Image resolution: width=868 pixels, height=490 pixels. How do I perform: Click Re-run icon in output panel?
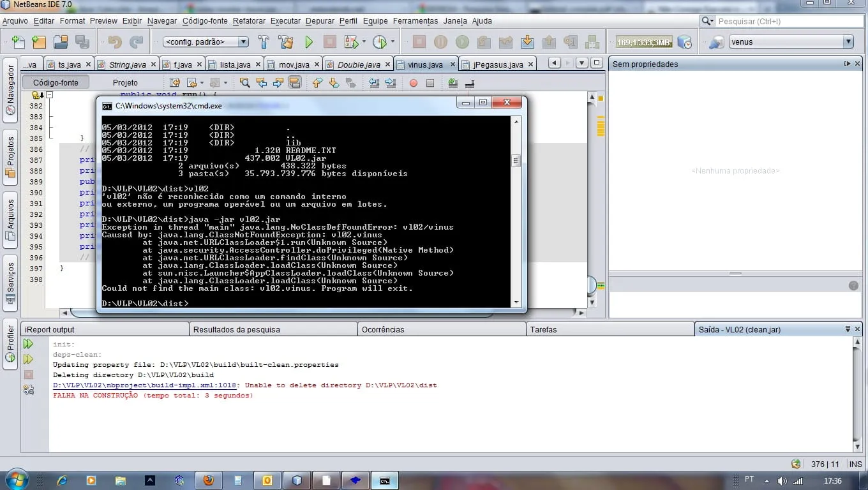tap(28, 344)
